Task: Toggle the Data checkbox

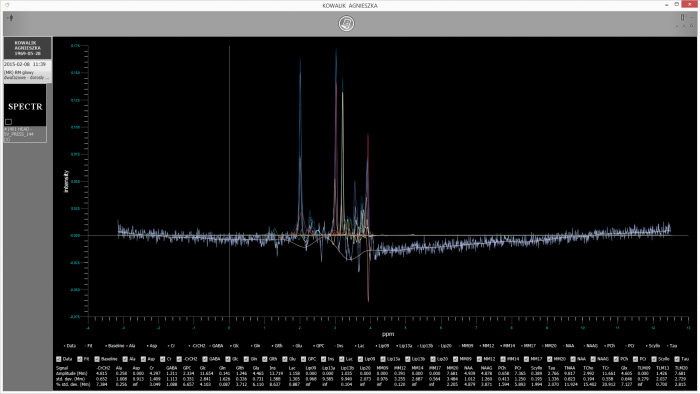Action: (x=58, y=359)
